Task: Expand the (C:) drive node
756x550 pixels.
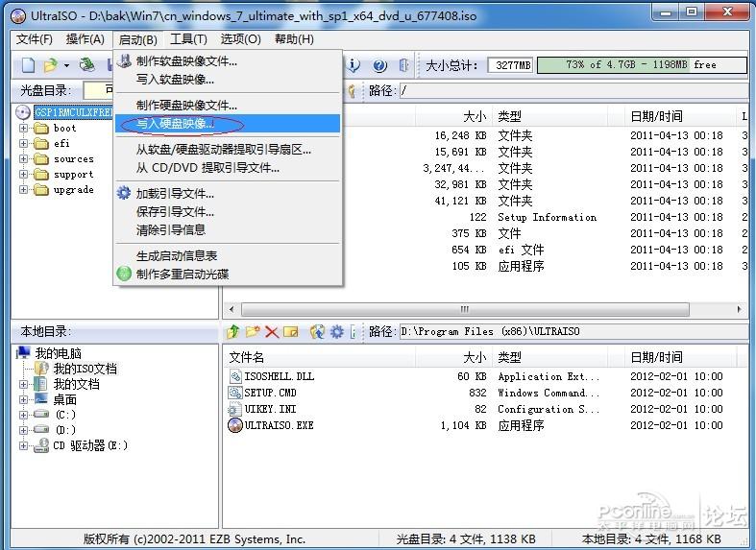Action: pyautogui.click(x=23, y=415)
